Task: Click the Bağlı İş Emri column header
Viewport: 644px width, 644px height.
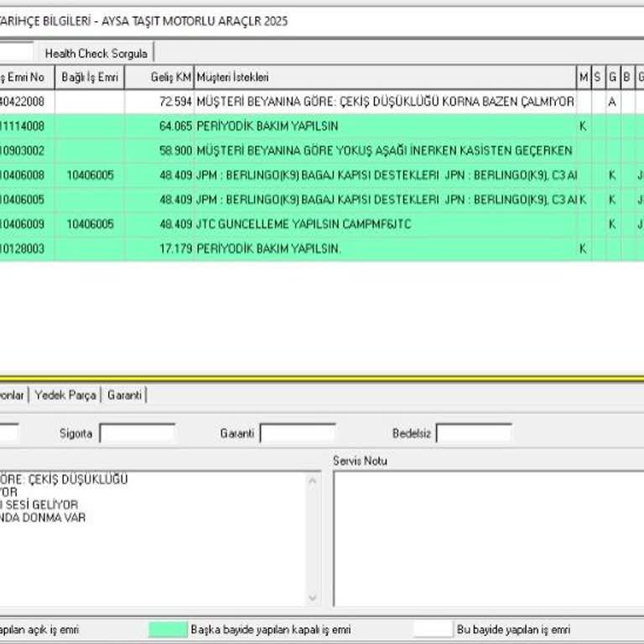Action: (x=89, y=78)
